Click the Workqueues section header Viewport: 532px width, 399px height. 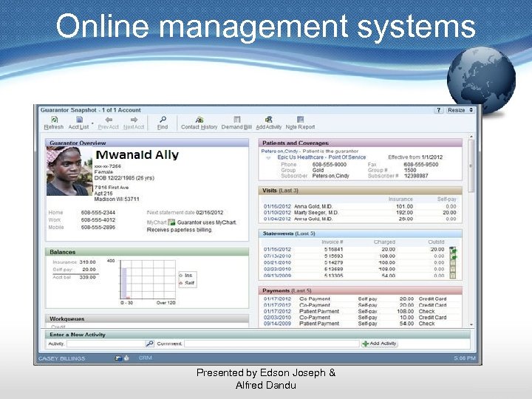pos(147,319)
